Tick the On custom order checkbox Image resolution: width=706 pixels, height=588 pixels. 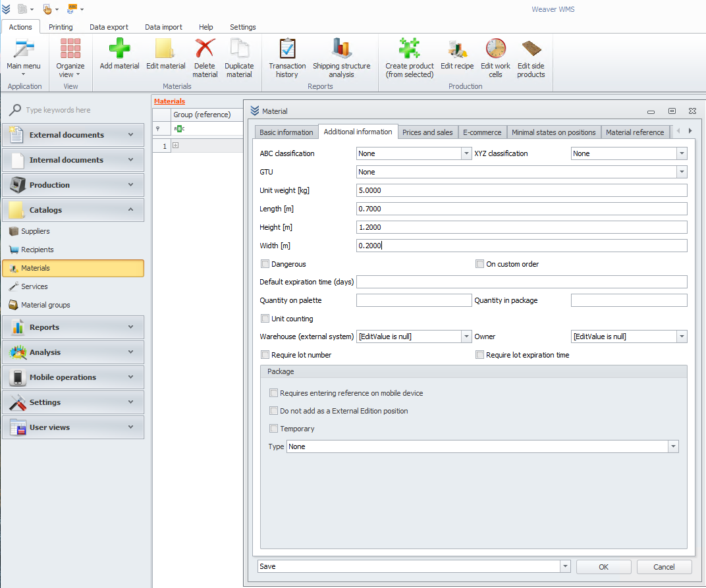(x=480, y=264)
